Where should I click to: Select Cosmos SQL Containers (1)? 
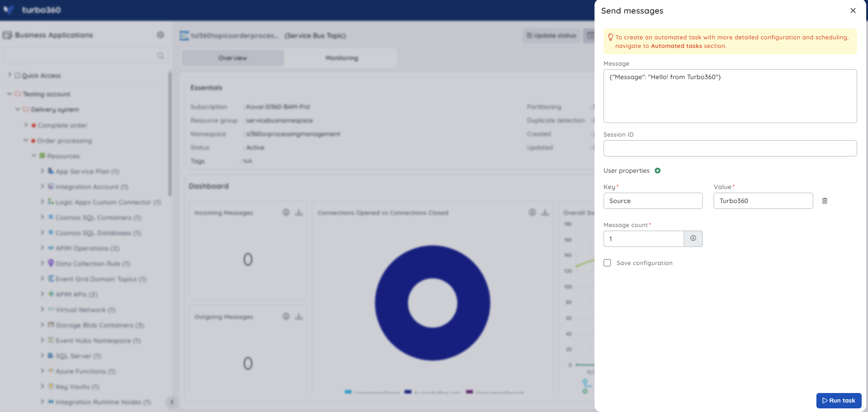point(98,218)
